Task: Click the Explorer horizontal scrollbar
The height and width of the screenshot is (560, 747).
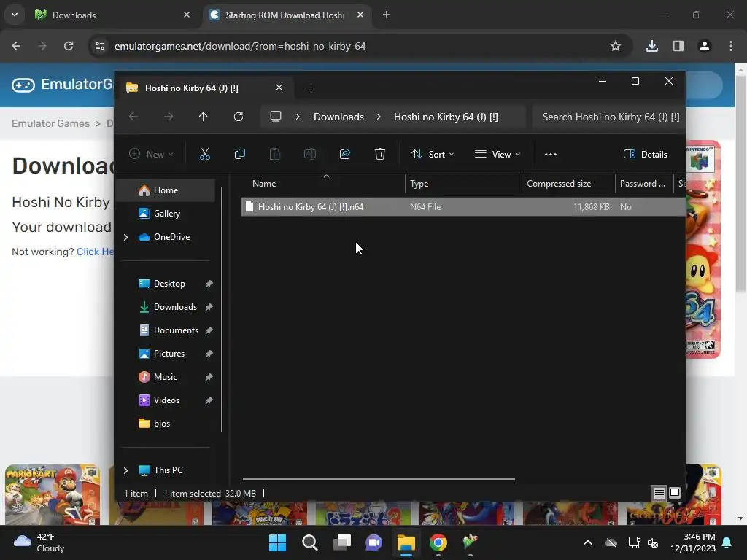Action: tap(379, 478)
